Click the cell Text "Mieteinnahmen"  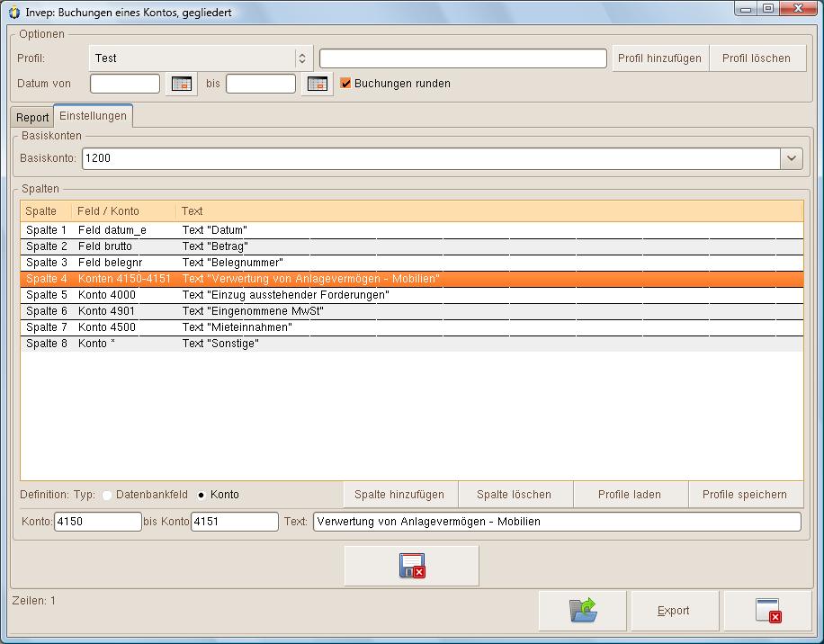pyautogui.click(x=237, y=327)
